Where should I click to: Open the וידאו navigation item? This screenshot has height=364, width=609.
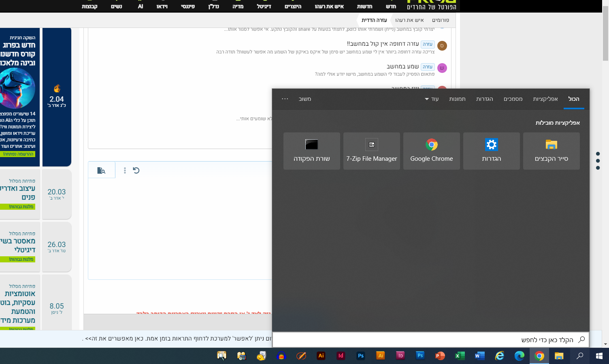point(162,6)
